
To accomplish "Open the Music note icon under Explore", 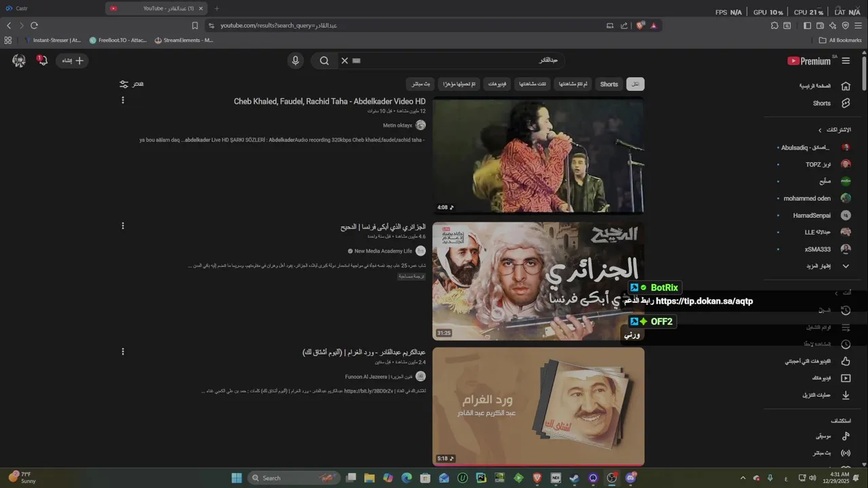I will coord(846,436).
